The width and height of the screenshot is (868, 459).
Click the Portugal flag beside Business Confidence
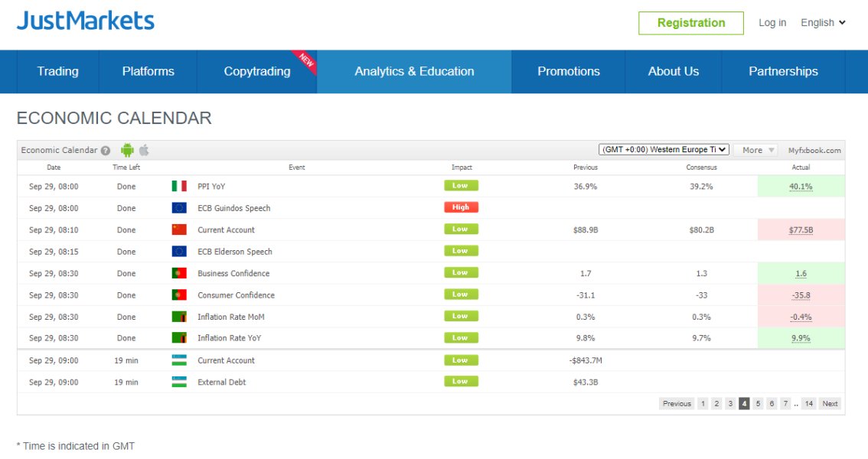click(179, 273)
